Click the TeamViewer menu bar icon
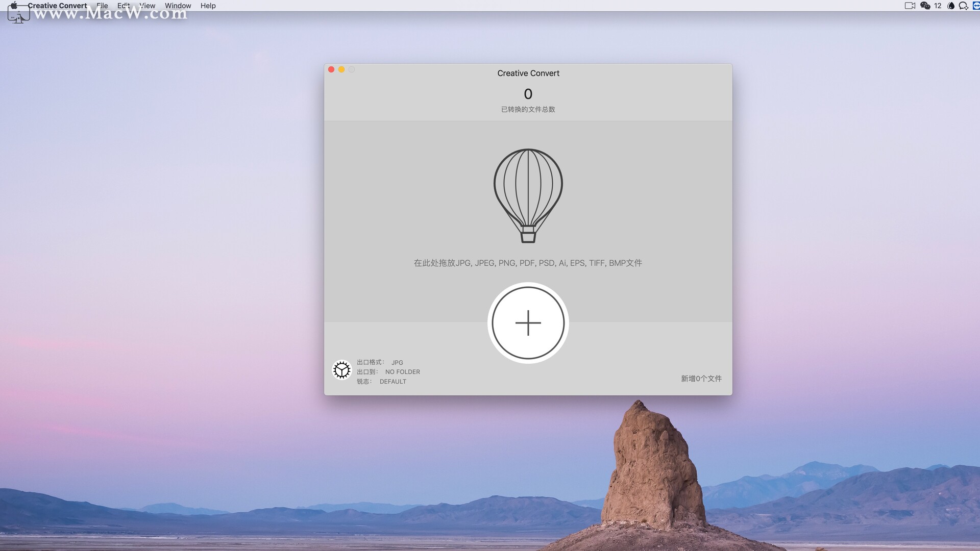The height and width of the screenshot is (551, 980). click(976, 6)
